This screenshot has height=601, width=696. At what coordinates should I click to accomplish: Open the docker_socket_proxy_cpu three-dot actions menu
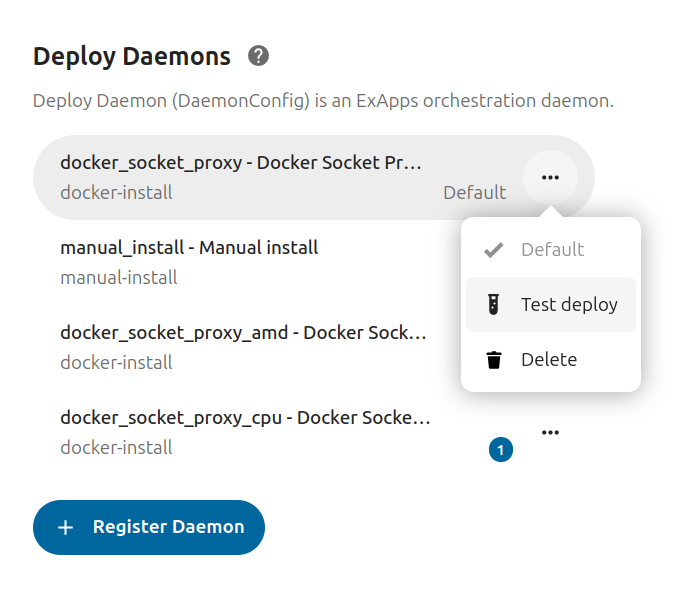pos(549,432)
